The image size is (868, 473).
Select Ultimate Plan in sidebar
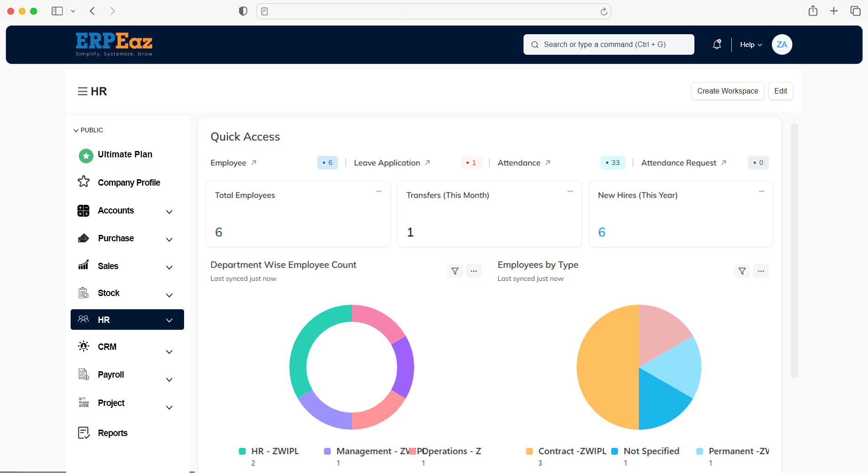point(125,155)
